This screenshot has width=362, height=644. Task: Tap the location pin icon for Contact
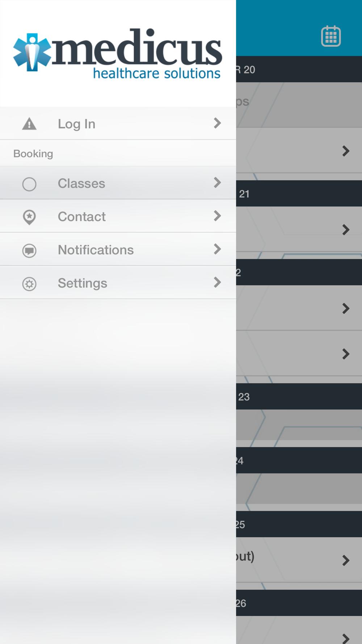(29, 217)
